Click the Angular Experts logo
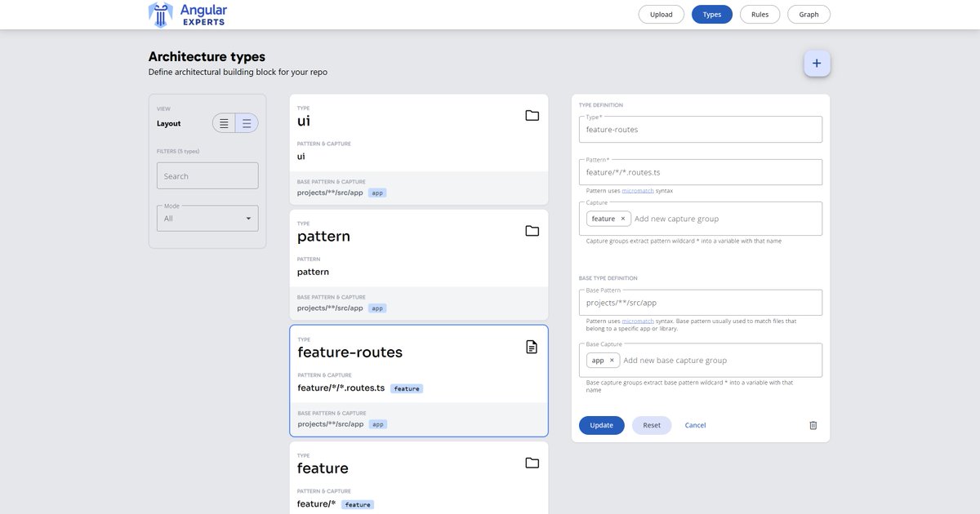The image size is (980, 514). 188,15
